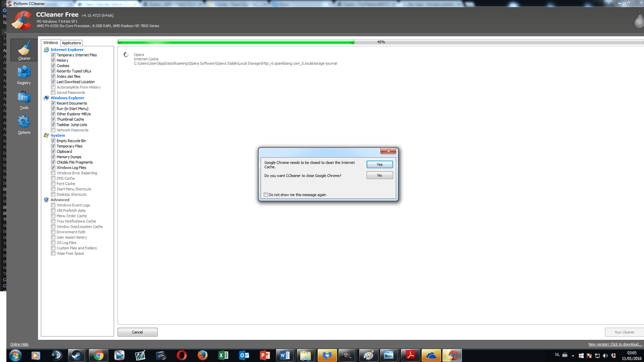The width and height of the screenshot is (644, 362).
Task: Click the taskbar clock showing 03:05
Action: tap(632, 355)
